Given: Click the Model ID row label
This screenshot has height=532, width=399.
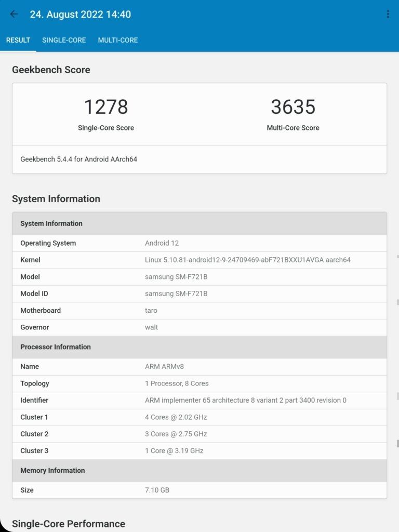Looking at the screenshot, I should 34,294.
